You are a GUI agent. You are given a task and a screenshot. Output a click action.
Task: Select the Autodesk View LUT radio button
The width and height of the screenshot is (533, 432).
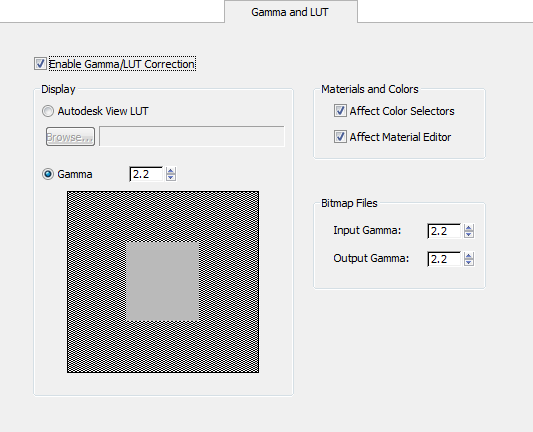point(48,111)
